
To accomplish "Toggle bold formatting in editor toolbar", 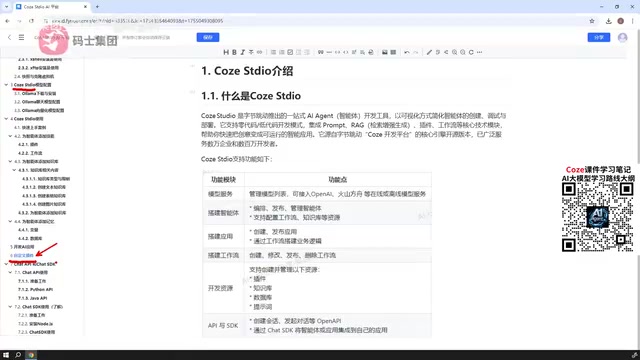I will [x=234, y=52].
